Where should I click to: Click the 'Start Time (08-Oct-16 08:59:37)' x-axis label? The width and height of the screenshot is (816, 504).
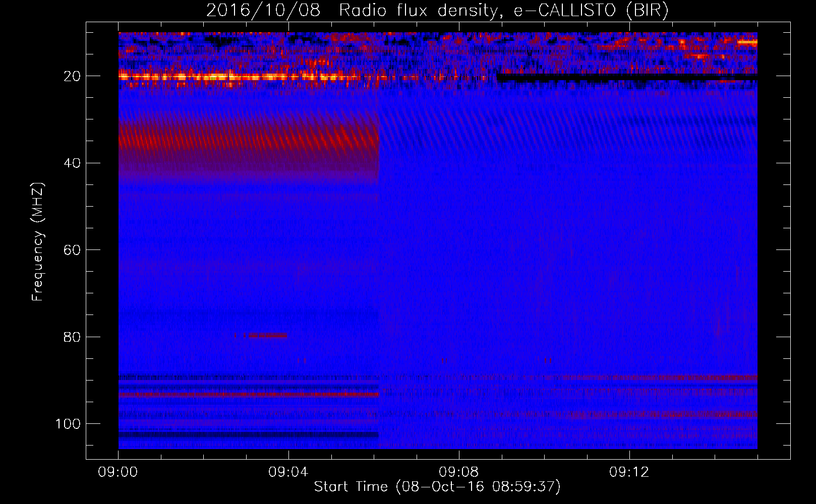tap(437, 487)
